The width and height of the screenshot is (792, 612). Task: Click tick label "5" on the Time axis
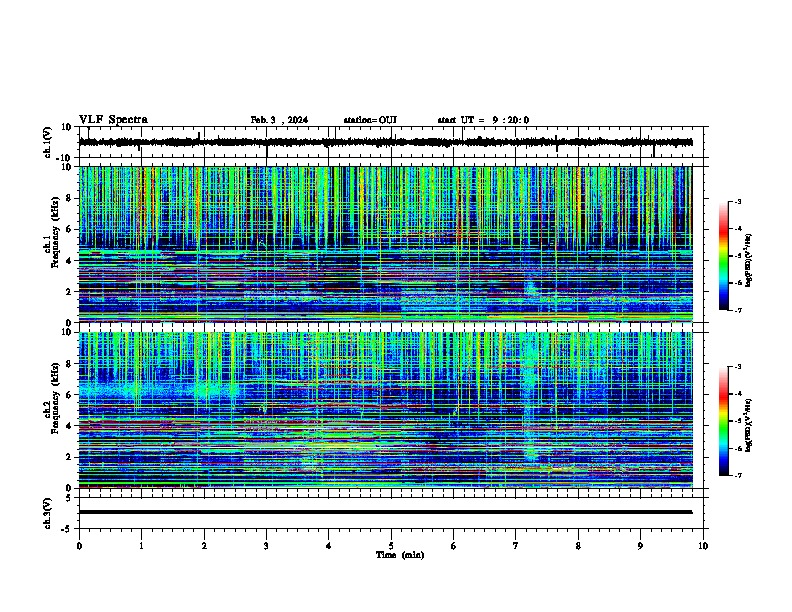click(x=391, y=546)
